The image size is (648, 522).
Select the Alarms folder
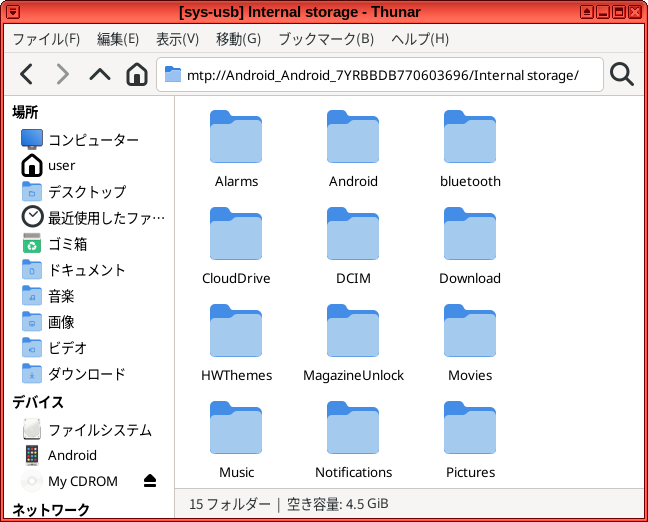point(236,149)
